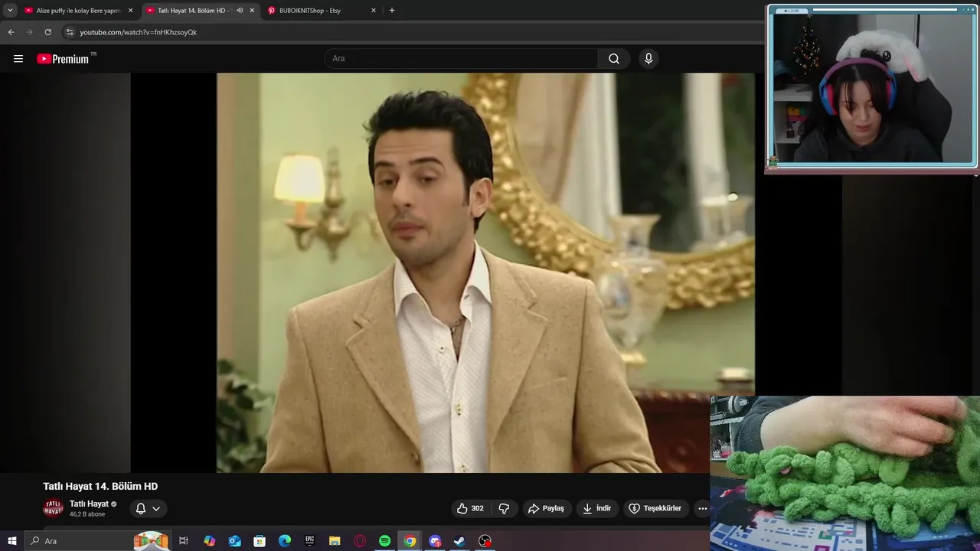
Task: Launch Opera browser from the taskbar
Action: [x=360, y=541]
